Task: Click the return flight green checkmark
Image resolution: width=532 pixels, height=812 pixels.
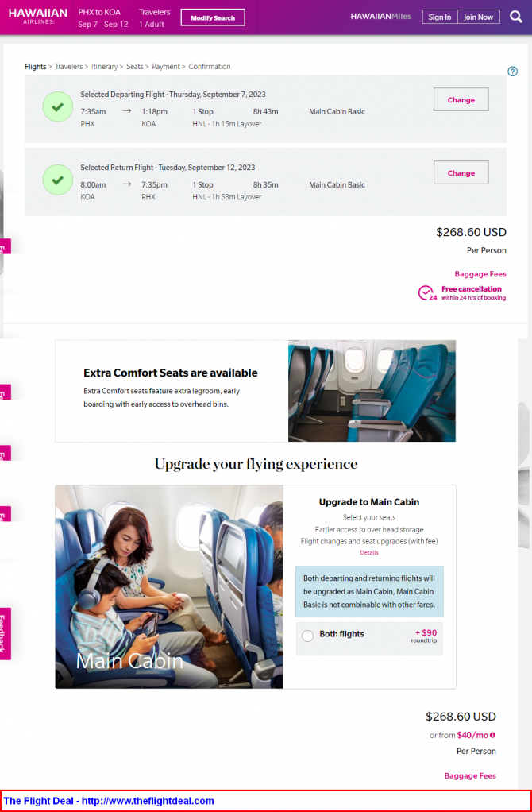Action: click(57, 180)
